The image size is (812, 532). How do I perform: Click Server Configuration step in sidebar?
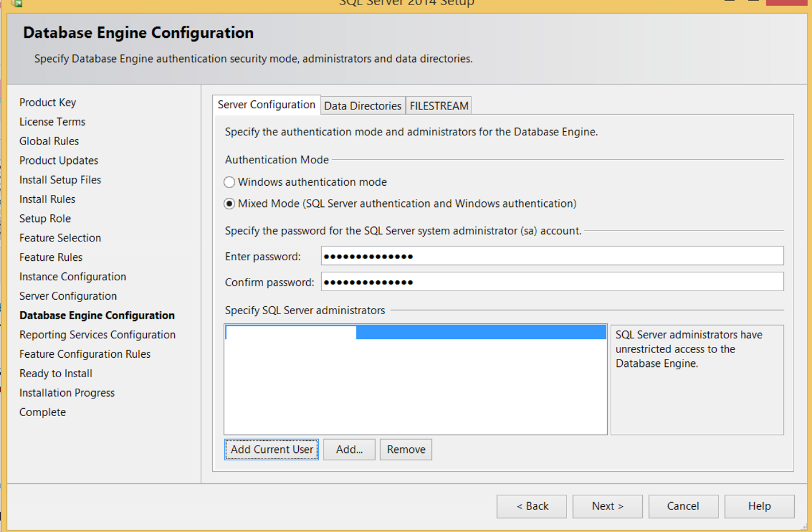pyautogui.click(x=68, y=296)
